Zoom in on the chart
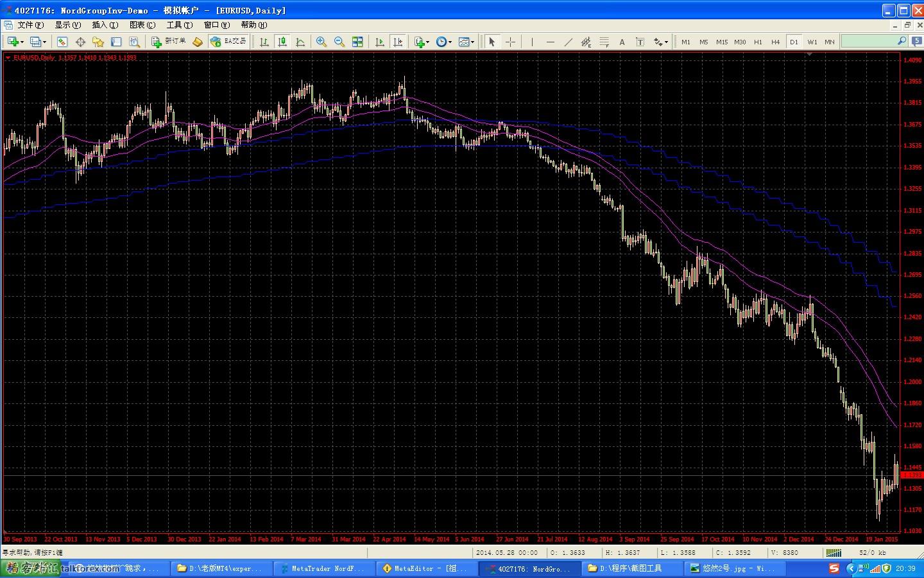Viewport: 924px width, 578px height. (321, 42)
